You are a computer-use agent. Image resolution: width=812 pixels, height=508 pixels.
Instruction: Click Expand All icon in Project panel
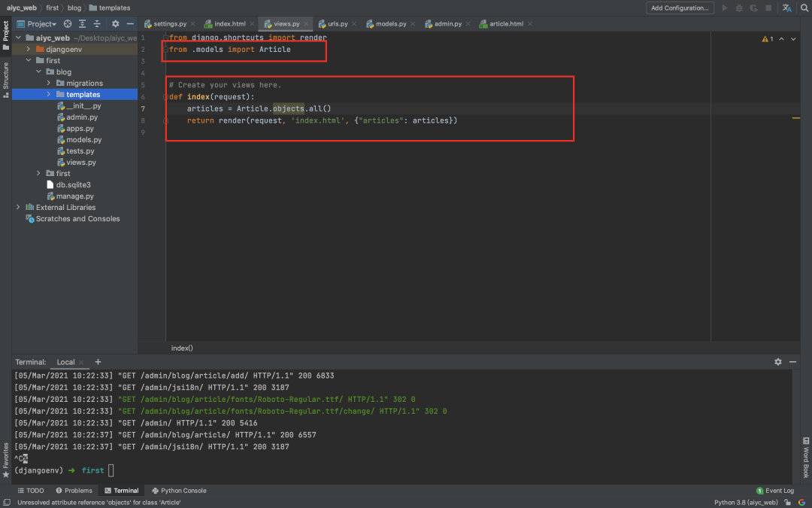83,24
